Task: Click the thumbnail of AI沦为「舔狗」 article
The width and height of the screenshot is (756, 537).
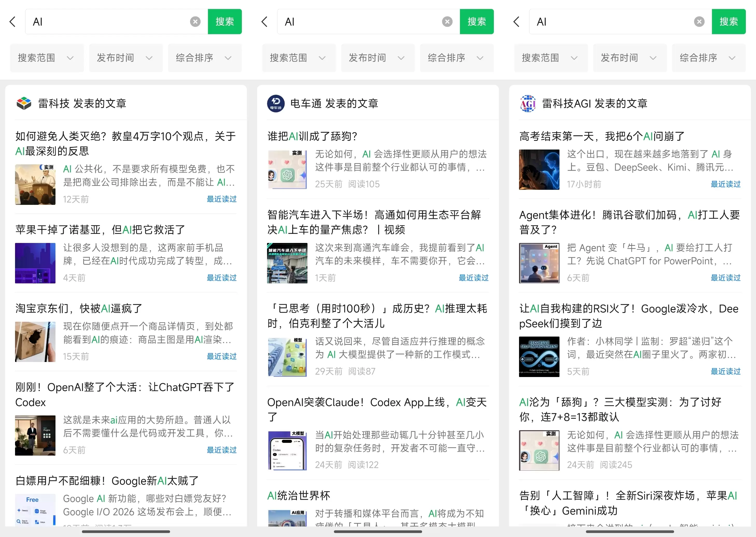Action: pyautogui.click(x=540, y=450)
